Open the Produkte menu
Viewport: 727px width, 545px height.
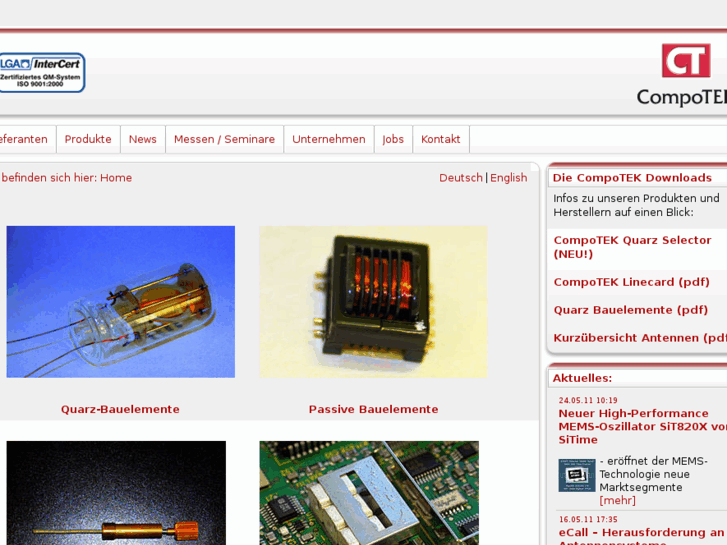coord(88,139)
